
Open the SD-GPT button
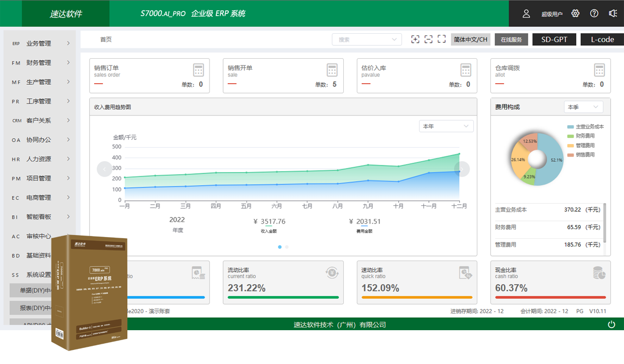pos(554,40)
